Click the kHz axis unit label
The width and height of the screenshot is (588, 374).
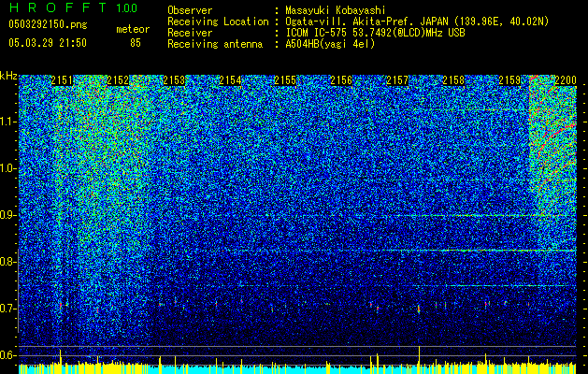(8, 76)
